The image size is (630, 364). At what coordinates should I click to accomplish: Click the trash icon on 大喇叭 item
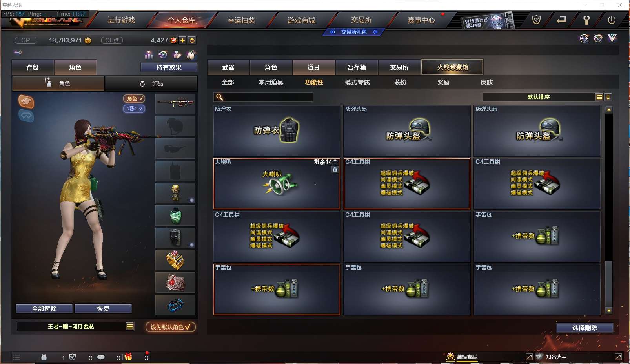335,169
